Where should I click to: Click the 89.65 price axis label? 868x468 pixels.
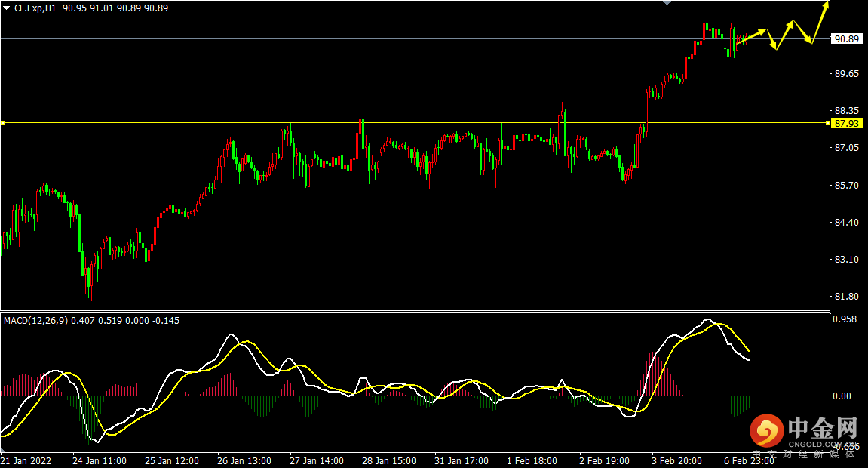pyautogui.click(x=846, y=74)
